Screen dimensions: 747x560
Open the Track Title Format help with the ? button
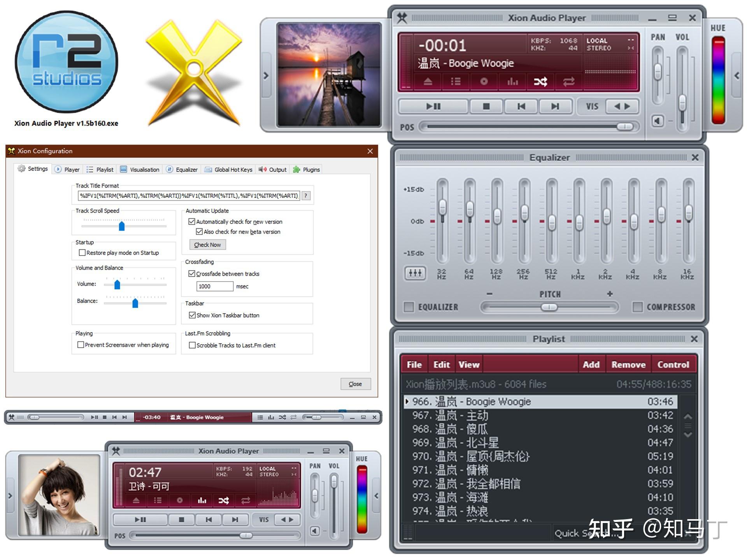coord(306,196)
